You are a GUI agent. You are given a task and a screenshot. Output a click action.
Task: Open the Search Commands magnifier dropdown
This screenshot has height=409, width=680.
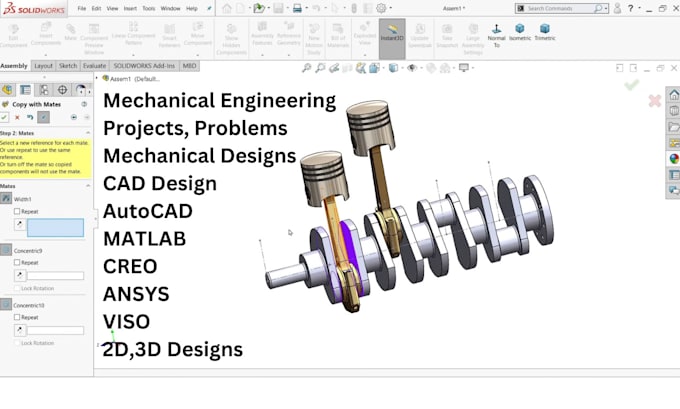pyautogui.click(x=606, y=9)
